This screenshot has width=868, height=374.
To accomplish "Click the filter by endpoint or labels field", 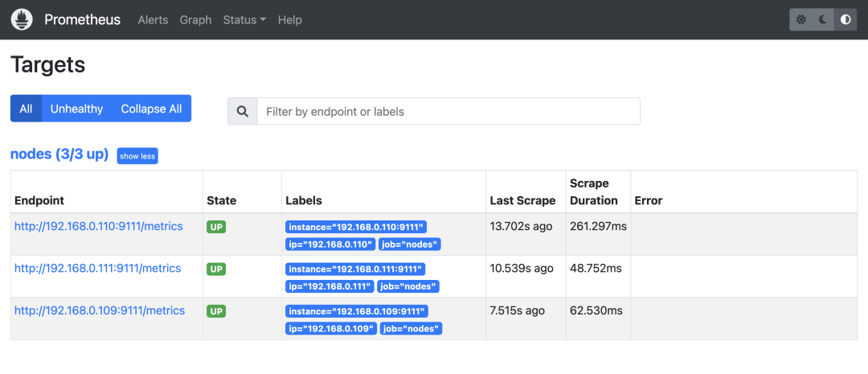I will point(448,112).
